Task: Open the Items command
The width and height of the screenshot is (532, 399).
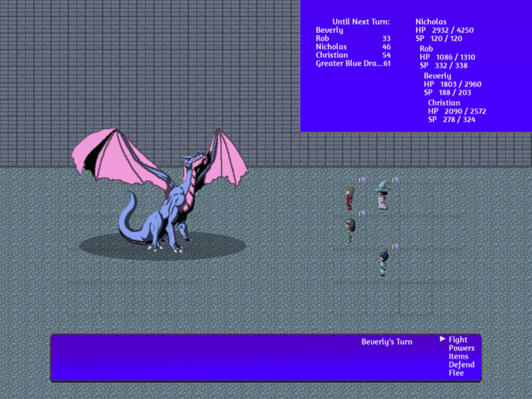Action: (x=458, y=357)
